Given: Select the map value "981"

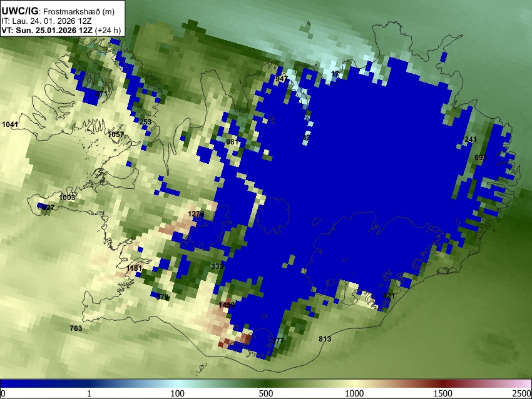Looking at the screenshot, I should [232, 142].
